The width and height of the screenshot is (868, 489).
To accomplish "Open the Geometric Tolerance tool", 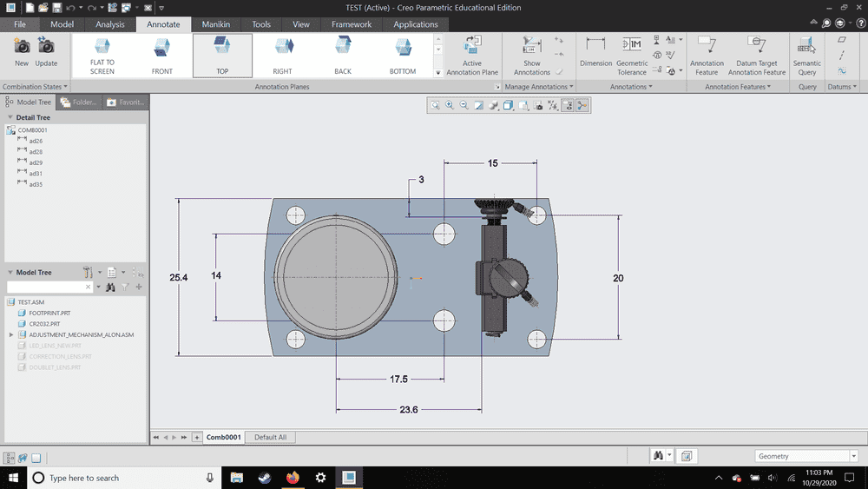I will [x=631, y=53].
